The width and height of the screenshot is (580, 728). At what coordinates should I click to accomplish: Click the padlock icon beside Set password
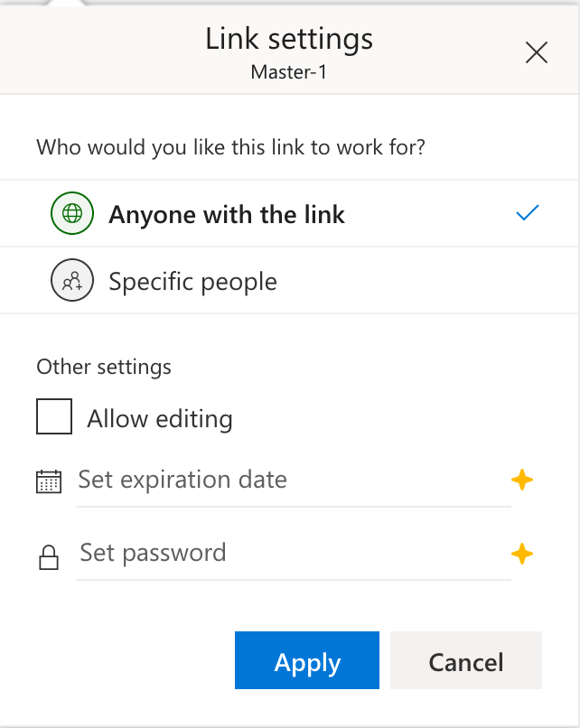48,557
